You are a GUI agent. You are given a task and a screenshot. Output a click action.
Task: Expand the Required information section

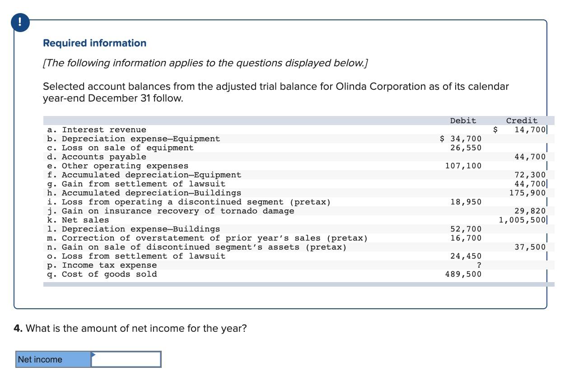click(94, 43)
